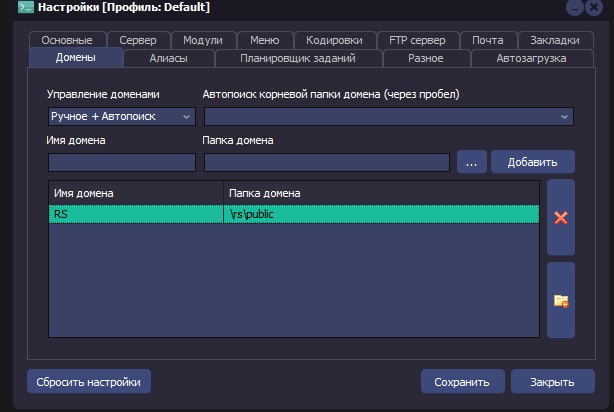
Task: Delete selected domain with red X icon
Action: pyautogui.click(x=560, y=217)
